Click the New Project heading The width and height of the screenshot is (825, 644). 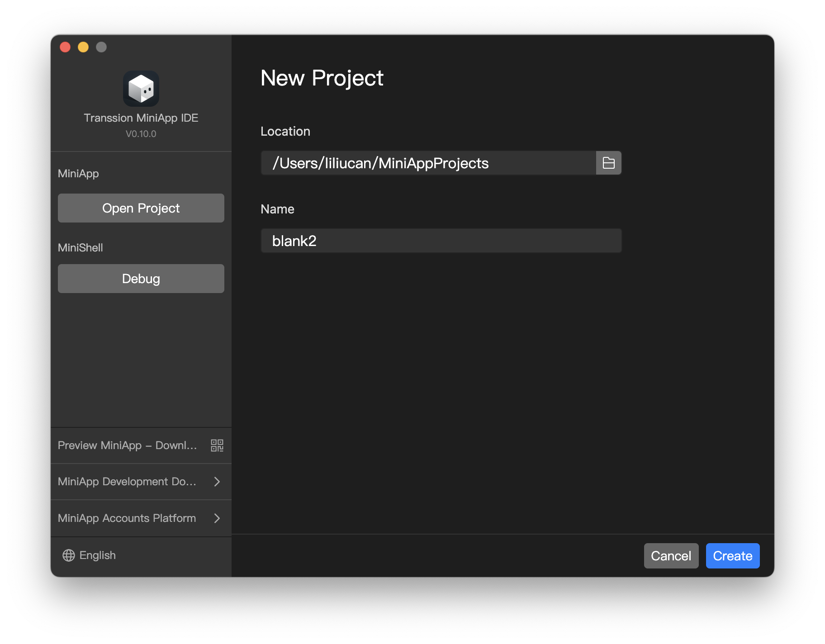click(x=322, y=78)
